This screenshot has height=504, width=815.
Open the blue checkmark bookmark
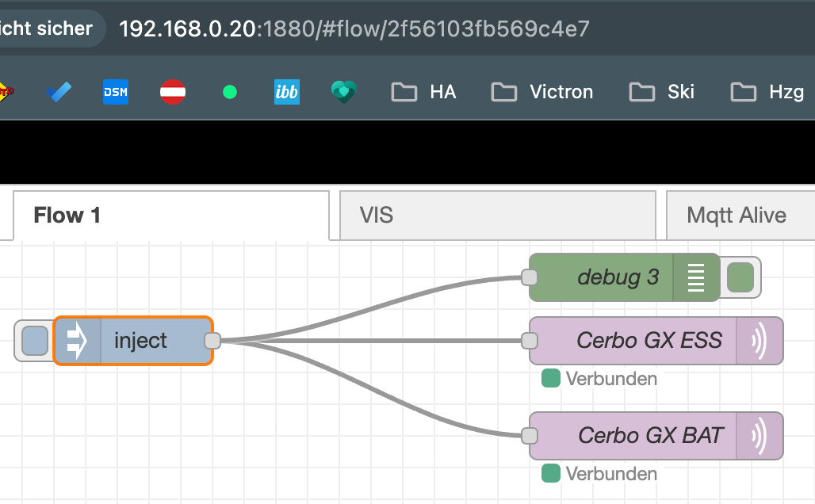(x=59, y=92)
